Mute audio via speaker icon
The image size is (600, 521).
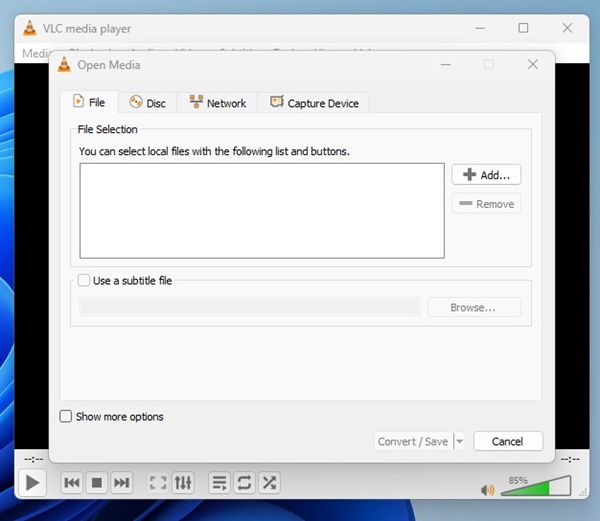[x=488, y=490]
